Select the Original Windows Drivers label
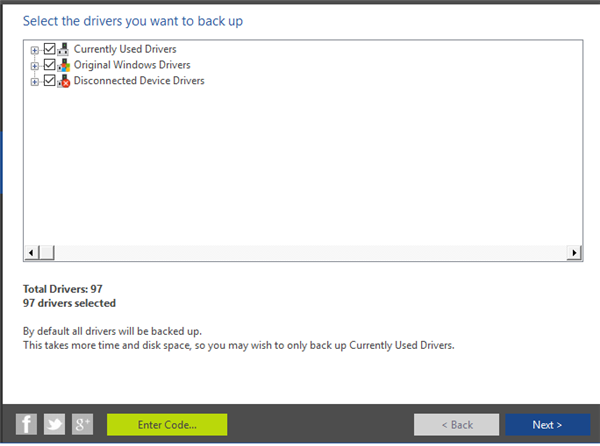600x446 pixels. click(x=132, y=65)
